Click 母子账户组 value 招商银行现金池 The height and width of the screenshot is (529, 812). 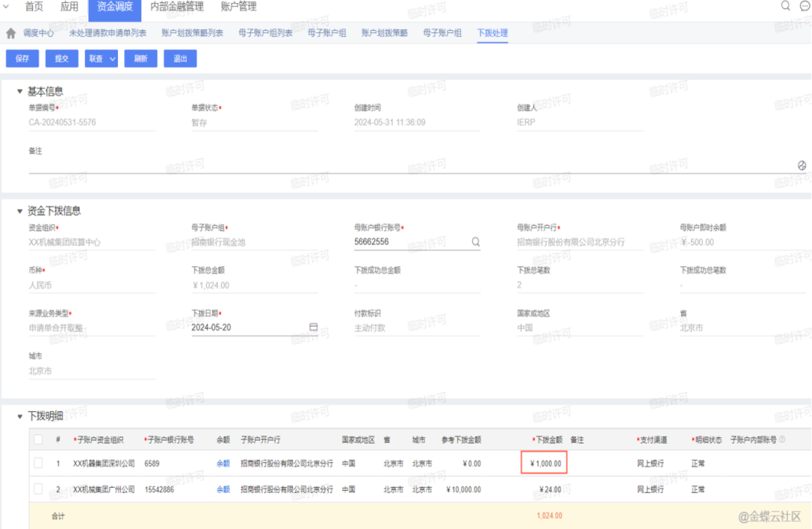click(x=218, y=242)
